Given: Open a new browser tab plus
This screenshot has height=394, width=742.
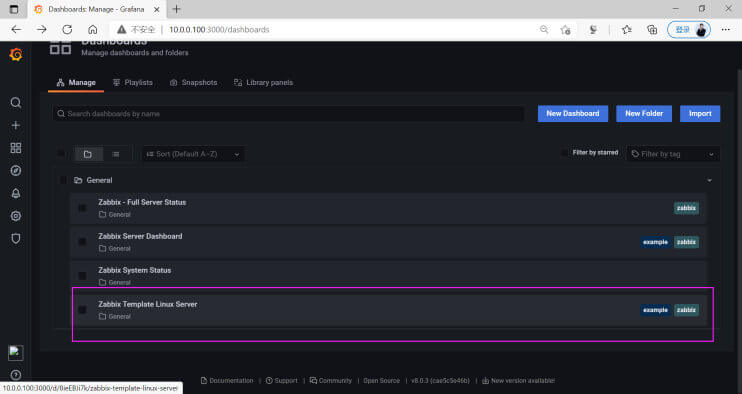Looking at the screenshot, I should tap(177, 9).
